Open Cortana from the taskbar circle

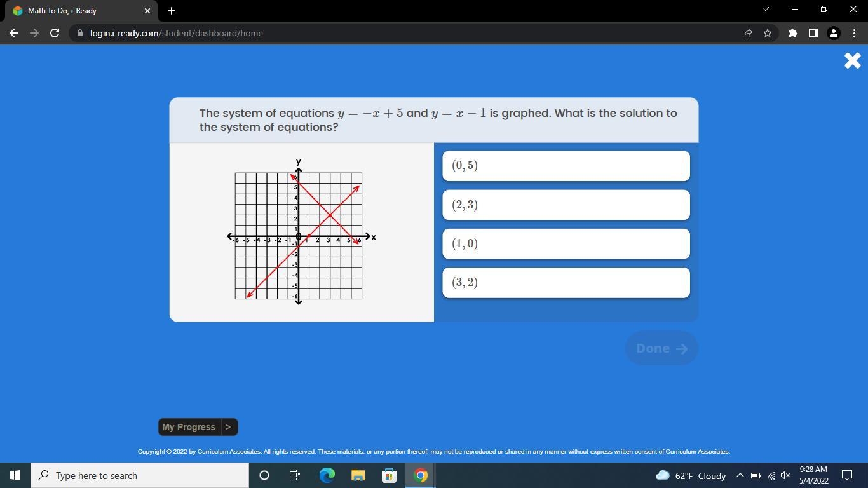(264, 475)
